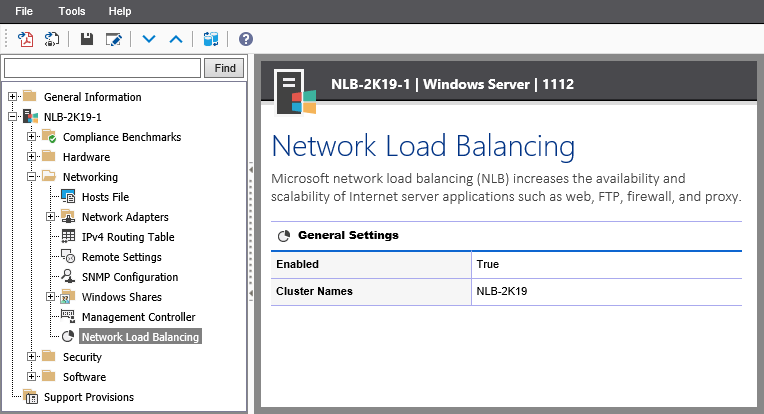The image size is (764, 414).
Task: Click the NLB-2K19-1 server icon in tree
Action: point(30,116)
